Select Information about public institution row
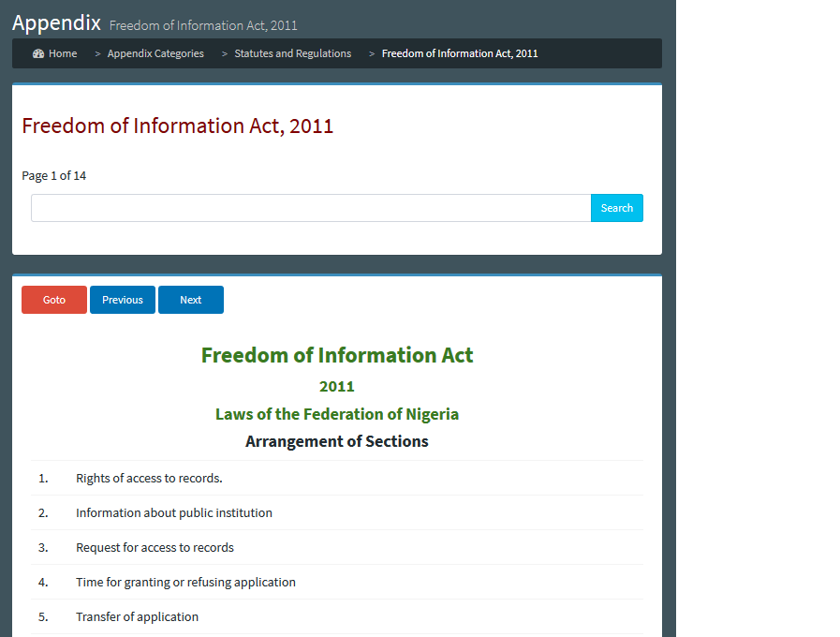840x637 pixels. [337, 512]
